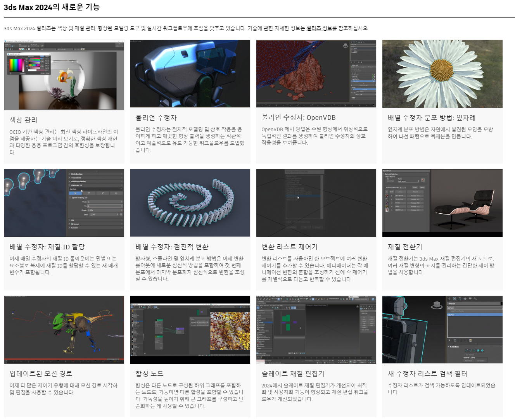515x420 pixels.
Task: Open the 합성 노드 leaves thumbnail
Action: pos(190,330)
